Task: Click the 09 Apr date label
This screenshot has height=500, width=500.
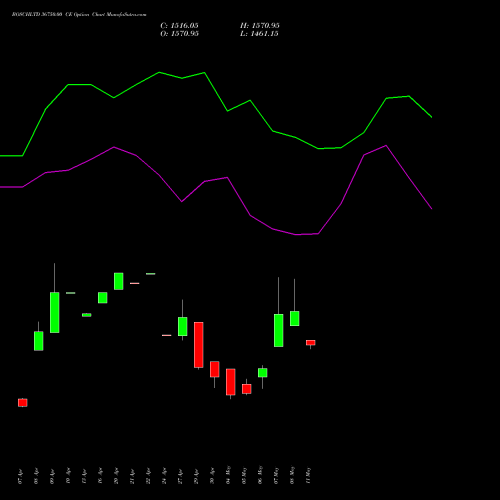Action: (52, 476)
